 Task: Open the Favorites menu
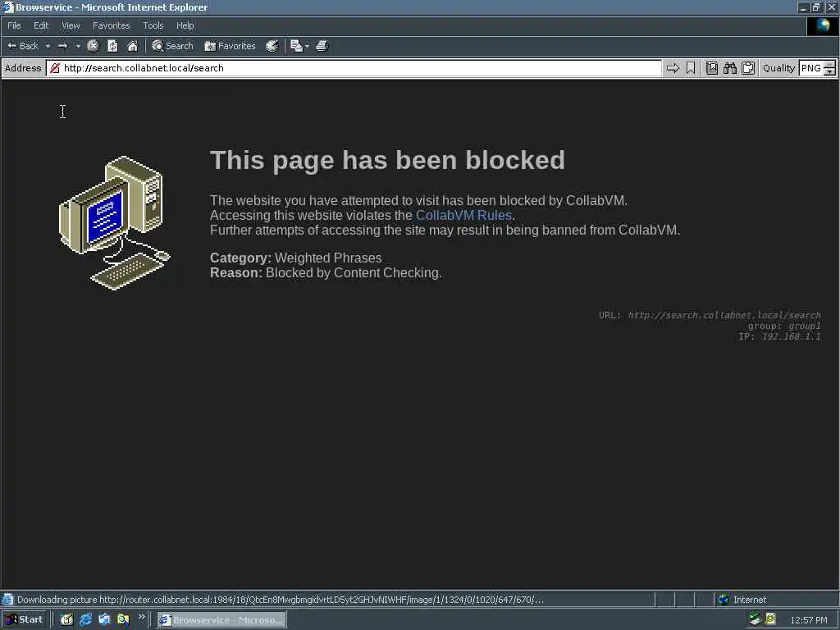[112, 25]
